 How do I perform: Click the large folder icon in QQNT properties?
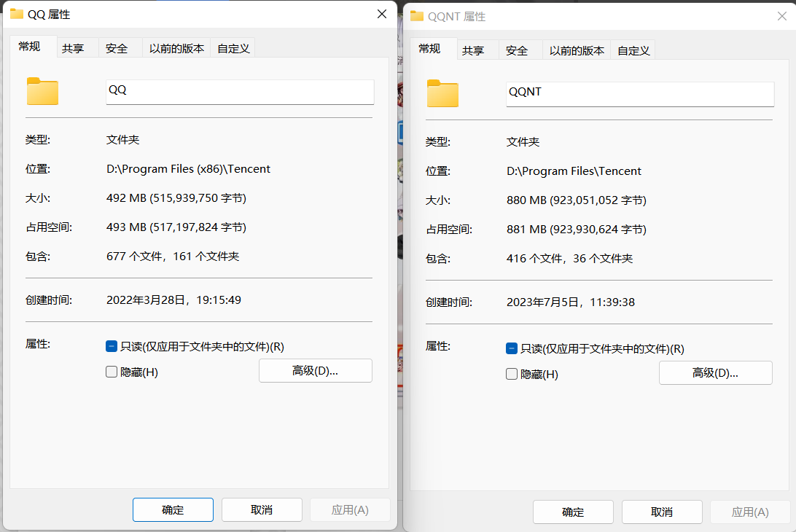coord(442,93)
